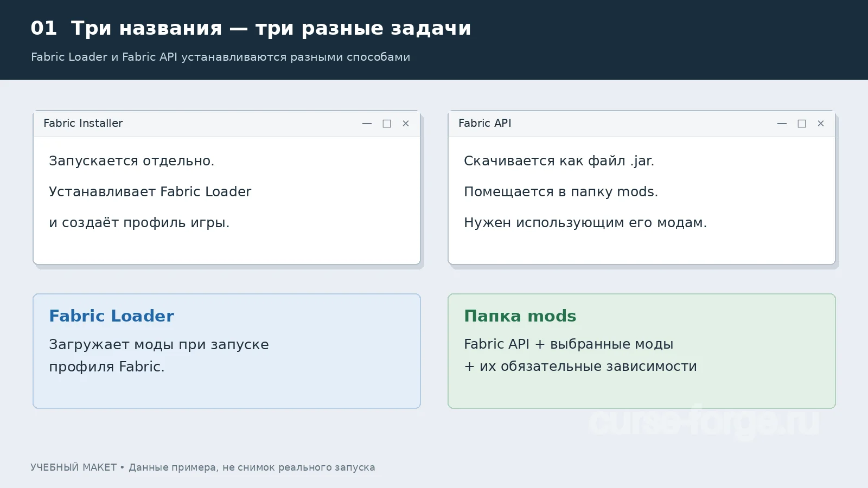
Task: Maximize the Fabric Installer window
Action: (x=387, y=124)
